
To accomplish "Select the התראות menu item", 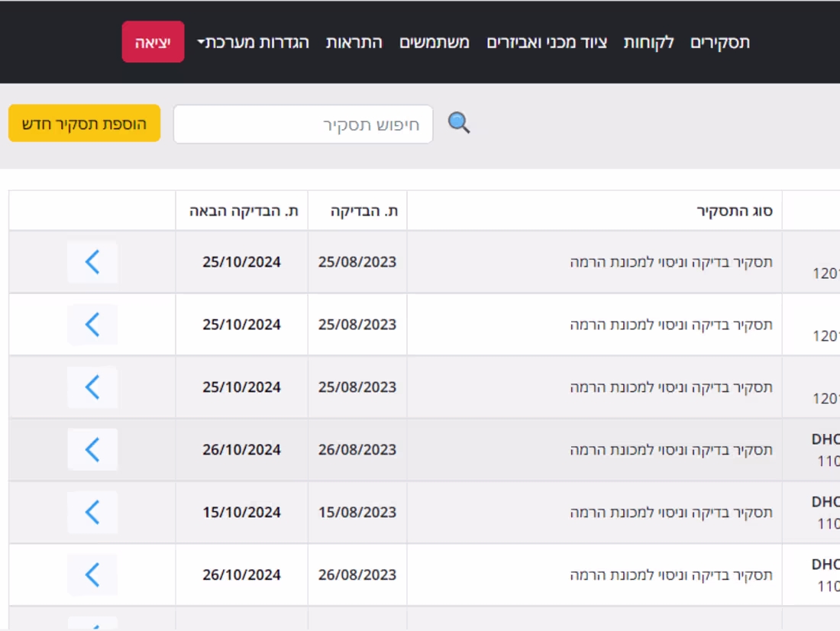I will tap(354, 42).
